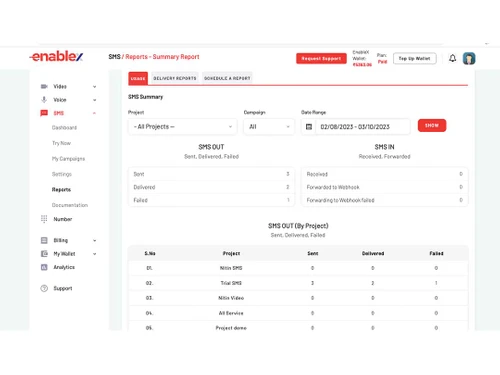The height and width of the screenshot is (375, 500).
Task: Switch to Schedule a Report tab
Action: coord(227,78)
